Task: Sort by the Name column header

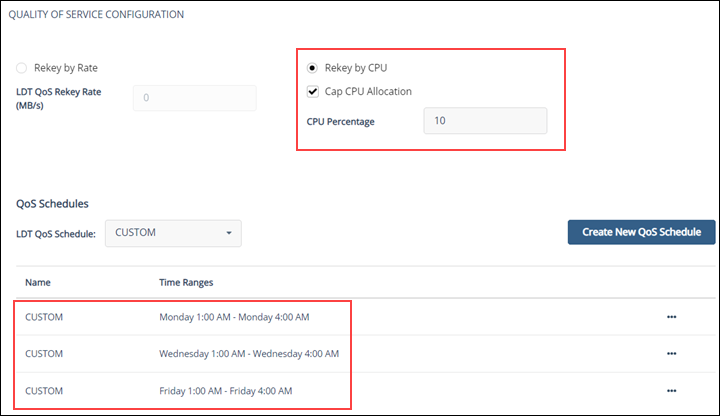Action: 38,283
